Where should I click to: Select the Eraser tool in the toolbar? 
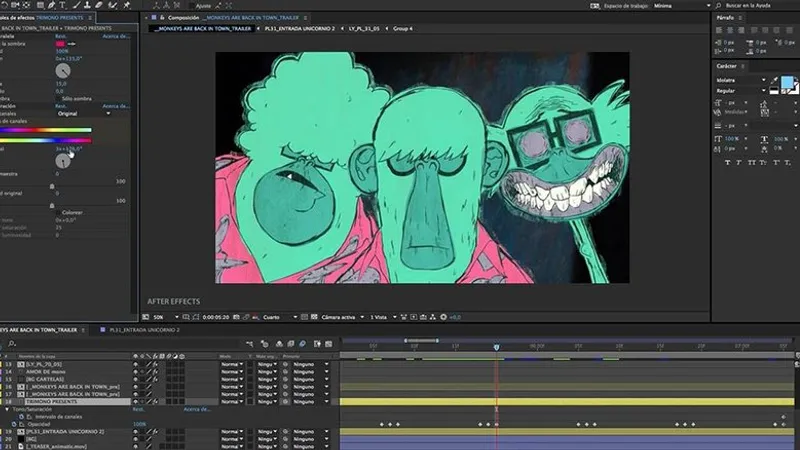tap(99, 5)
